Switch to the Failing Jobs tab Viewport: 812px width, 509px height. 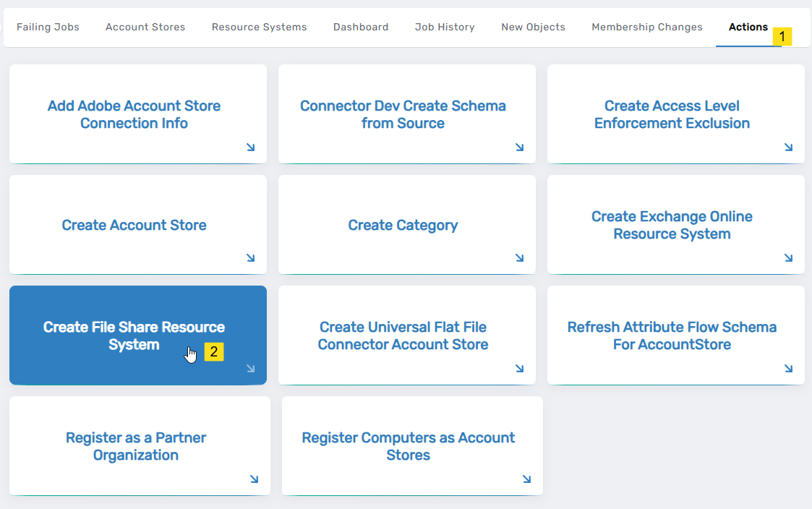48,27
